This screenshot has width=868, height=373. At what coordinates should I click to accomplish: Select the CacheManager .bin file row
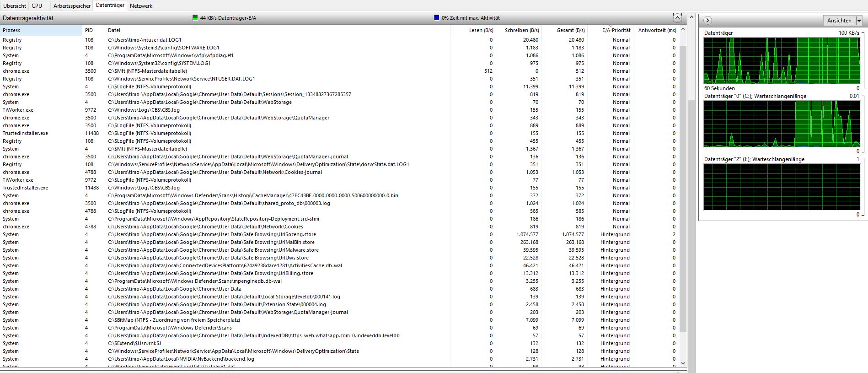pyautogui.click(x=339, y=195)
